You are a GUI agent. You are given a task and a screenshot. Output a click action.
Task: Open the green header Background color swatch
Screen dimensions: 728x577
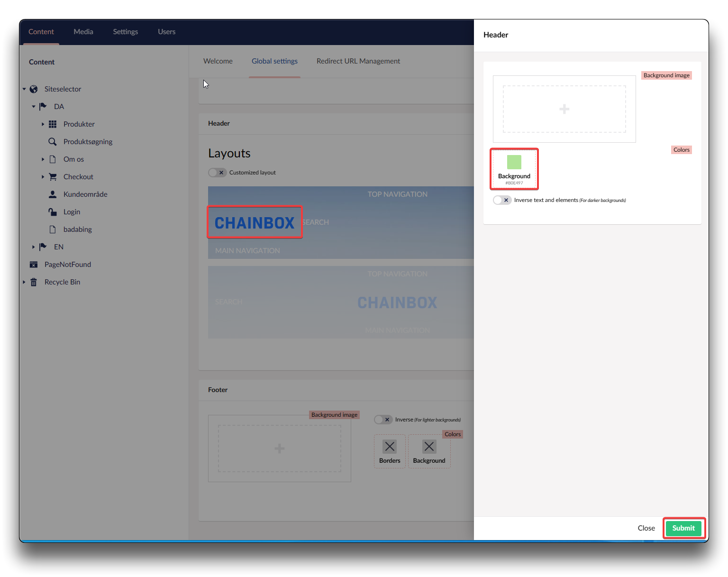pos(514,163)
